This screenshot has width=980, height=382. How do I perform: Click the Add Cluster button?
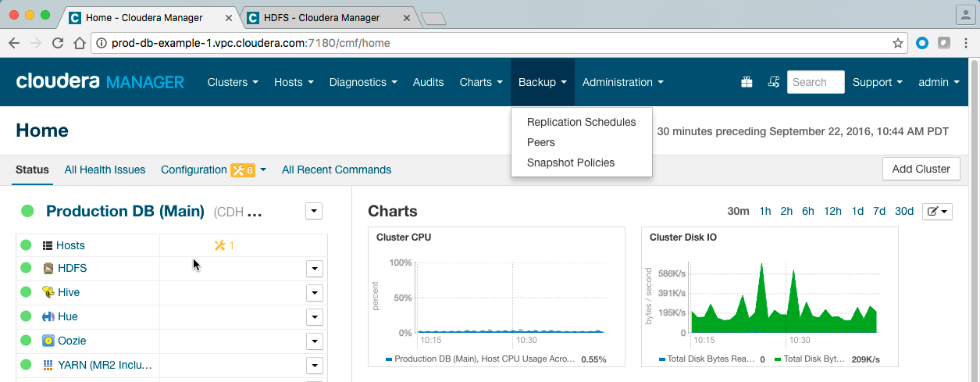[921, 169]
